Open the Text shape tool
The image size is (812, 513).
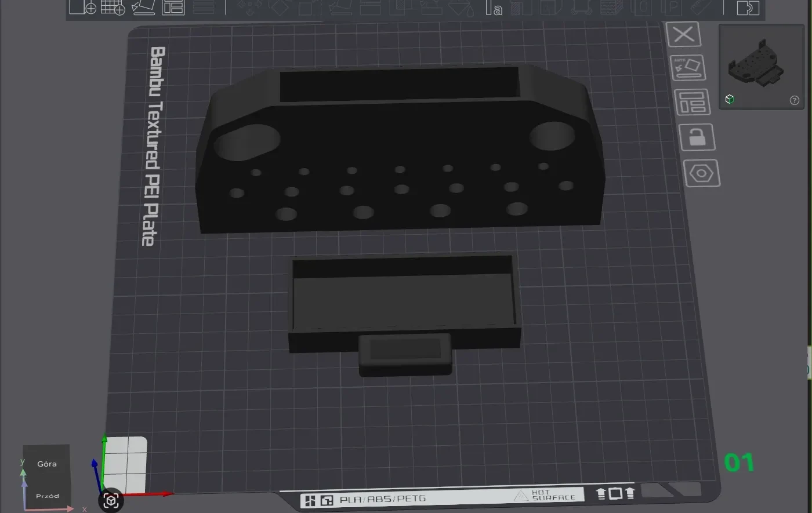(x=494, y=7)
